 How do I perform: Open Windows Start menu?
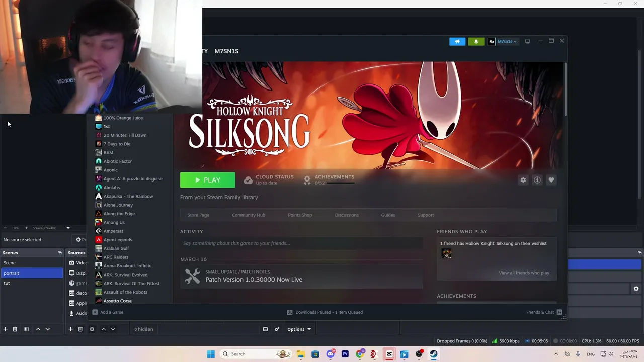(211, 354)
